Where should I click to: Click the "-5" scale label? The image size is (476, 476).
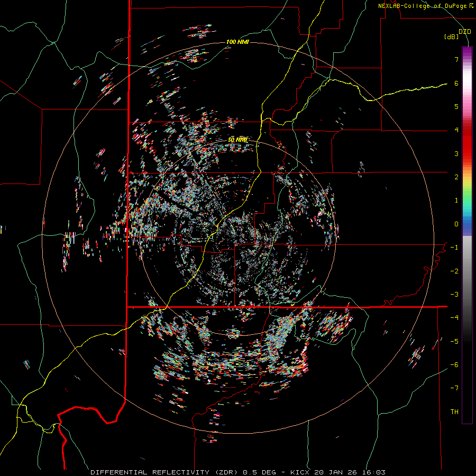[x=454, y=342]
